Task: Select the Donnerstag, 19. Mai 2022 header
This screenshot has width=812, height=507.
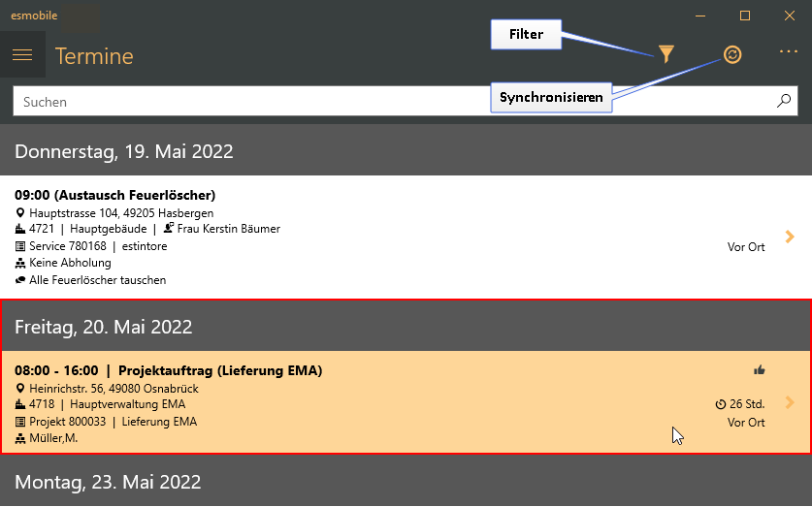Action: click(406, 150)
